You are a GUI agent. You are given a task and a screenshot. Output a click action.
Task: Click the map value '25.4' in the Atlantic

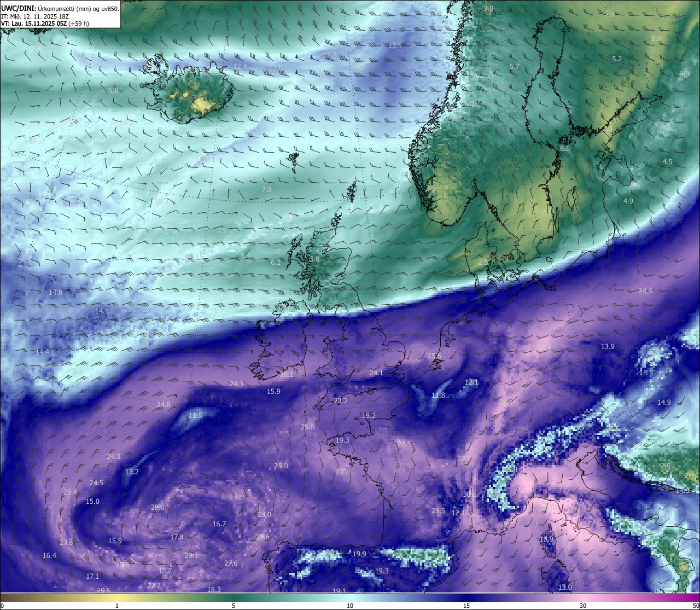click(70, 492)
